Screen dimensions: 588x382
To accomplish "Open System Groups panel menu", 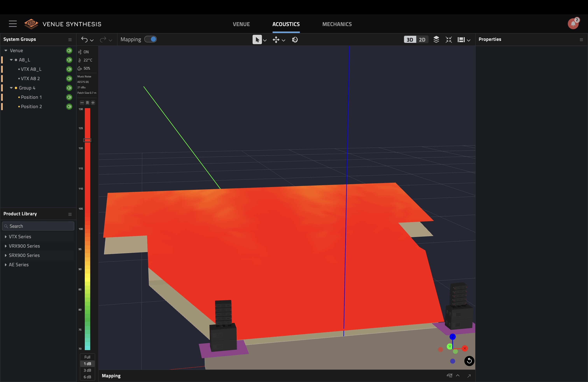I will point(70,39).
